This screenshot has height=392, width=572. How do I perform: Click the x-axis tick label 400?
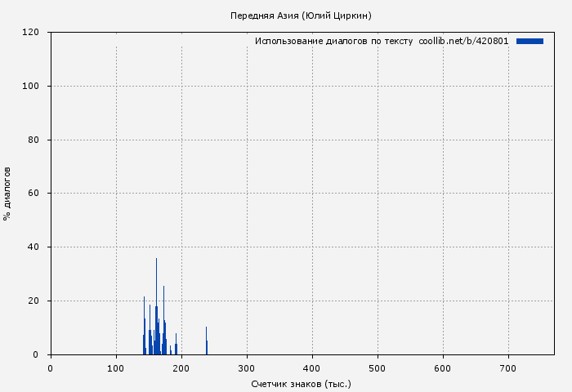pyautogui.click(x=312, y=368)
